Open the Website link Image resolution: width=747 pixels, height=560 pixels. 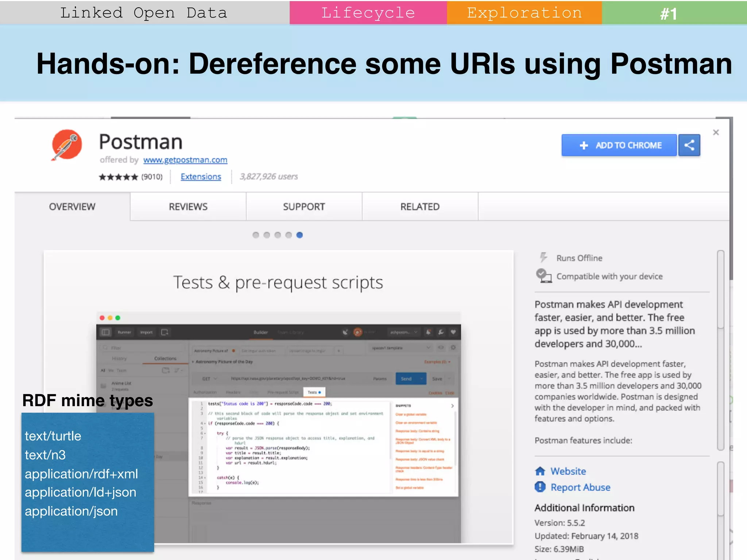[x=568, y=471]
